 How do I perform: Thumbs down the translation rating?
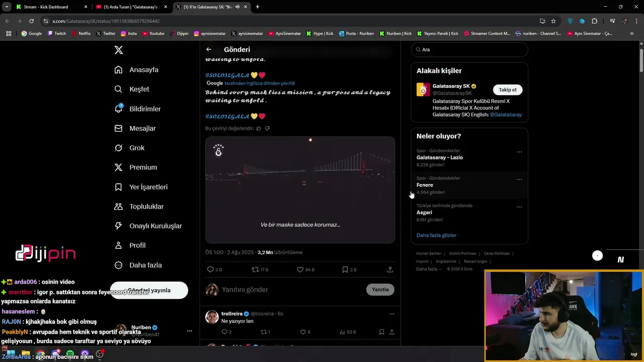click(267, 128)
